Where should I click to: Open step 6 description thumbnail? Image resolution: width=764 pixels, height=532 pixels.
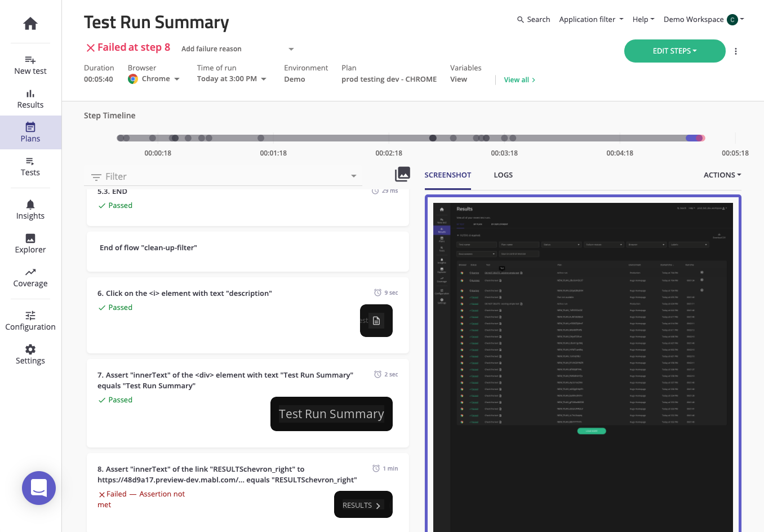(x=376, y=321)
